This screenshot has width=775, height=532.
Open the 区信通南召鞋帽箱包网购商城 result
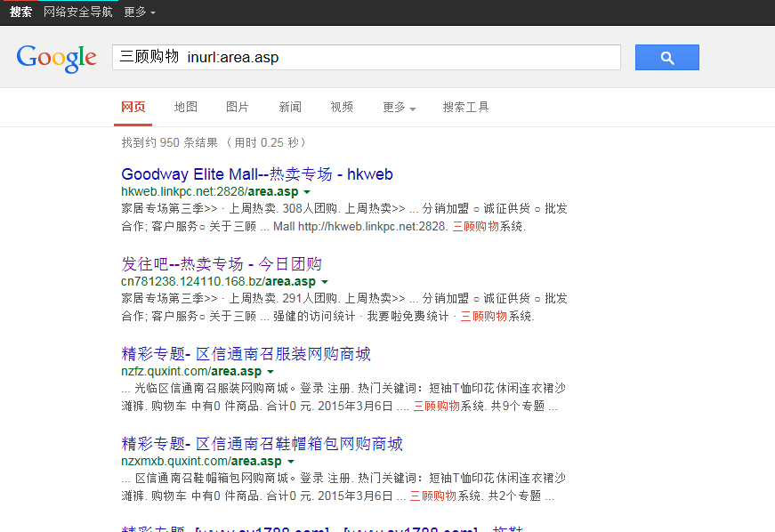tap(262, 444)
